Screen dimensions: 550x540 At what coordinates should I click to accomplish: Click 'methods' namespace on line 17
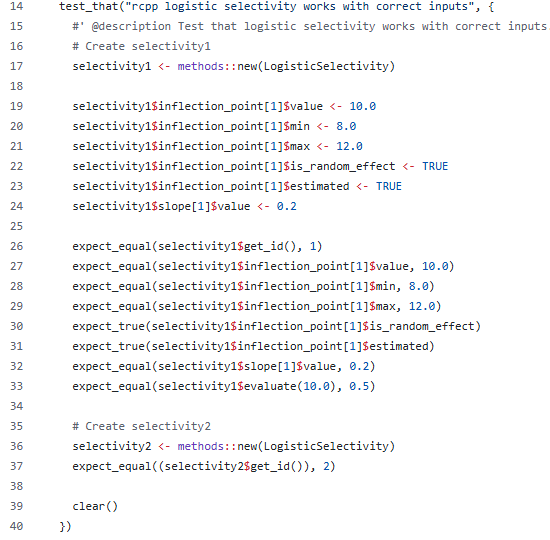tap(201, 66)
